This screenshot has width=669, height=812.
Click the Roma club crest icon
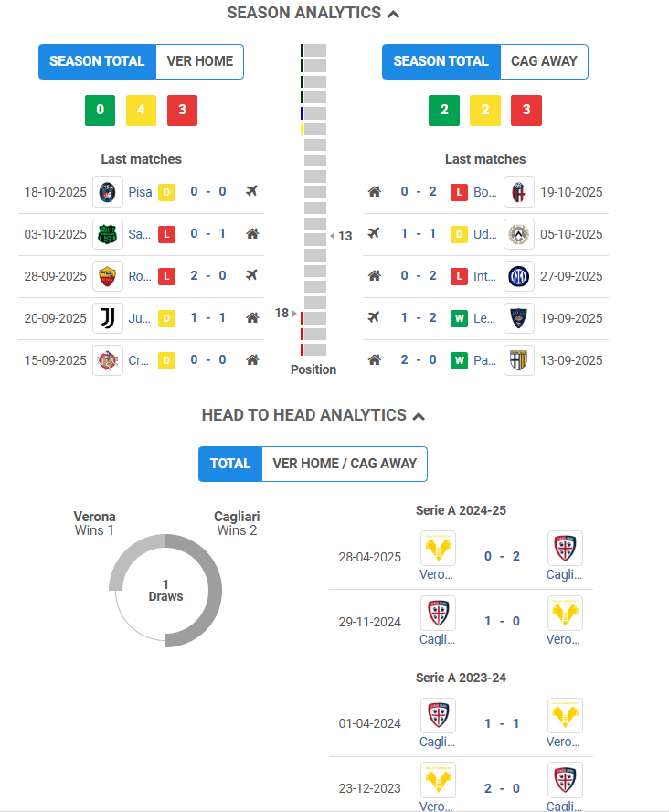[108, 276]
